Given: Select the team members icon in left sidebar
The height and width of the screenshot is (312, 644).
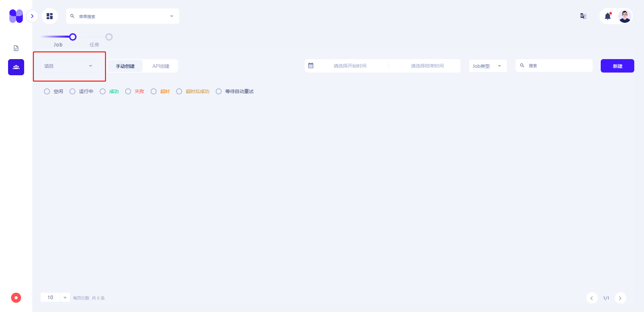Looking at the screenshot, I should pos(16,67).
